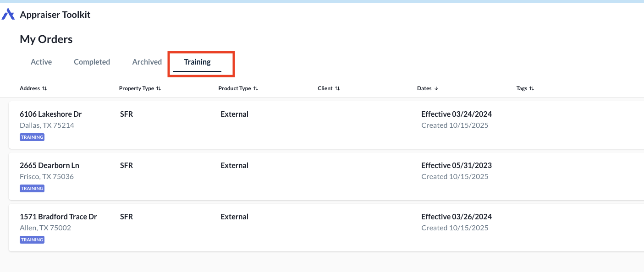Screen dimensions: 644x272
Task: Toggle Product Type sort arrows
Action: tap(256, 88)
